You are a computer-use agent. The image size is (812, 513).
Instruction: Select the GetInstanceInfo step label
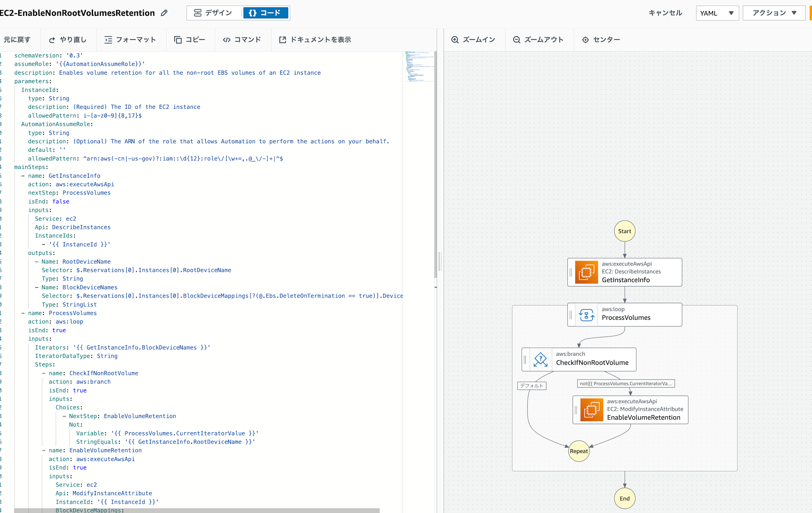[x=626, y=280]
